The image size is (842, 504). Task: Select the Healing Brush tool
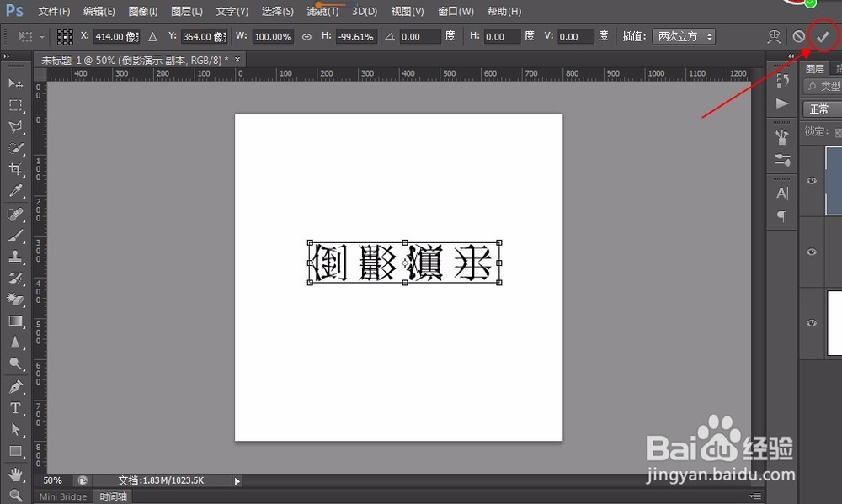coord(15,215)
